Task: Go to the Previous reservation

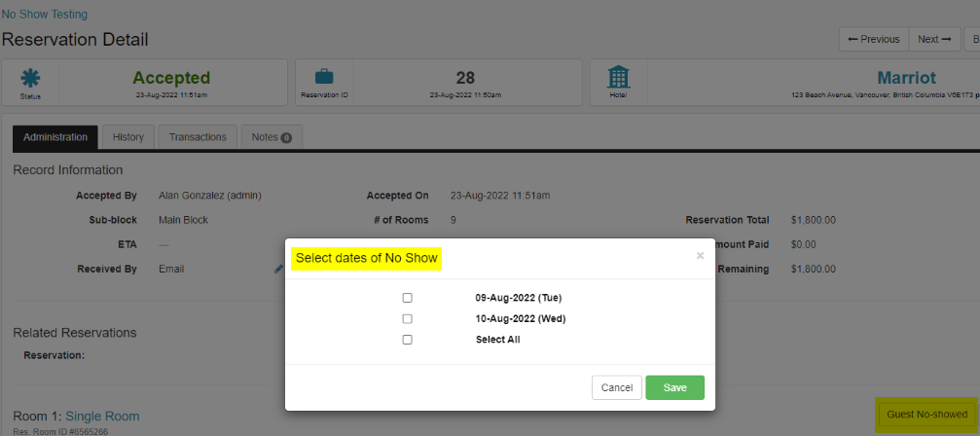Action: point(874,39)
